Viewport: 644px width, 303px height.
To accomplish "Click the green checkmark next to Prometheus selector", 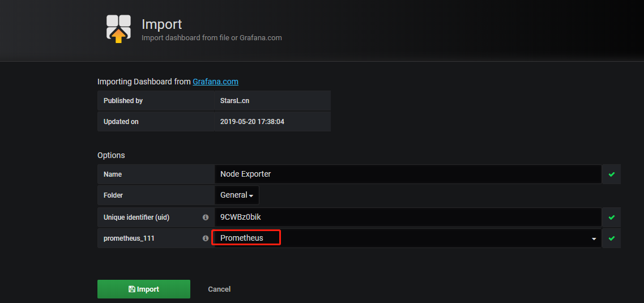I will [x=612, y=238].
